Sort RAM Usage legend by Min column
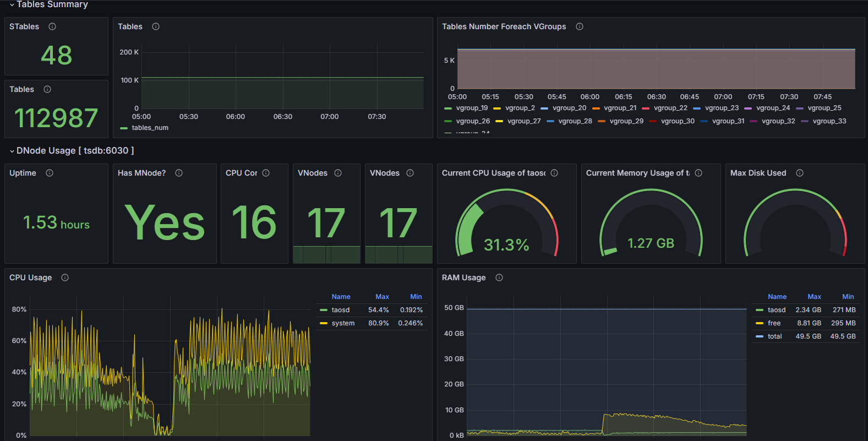868x441 pixels. [848, 297]
